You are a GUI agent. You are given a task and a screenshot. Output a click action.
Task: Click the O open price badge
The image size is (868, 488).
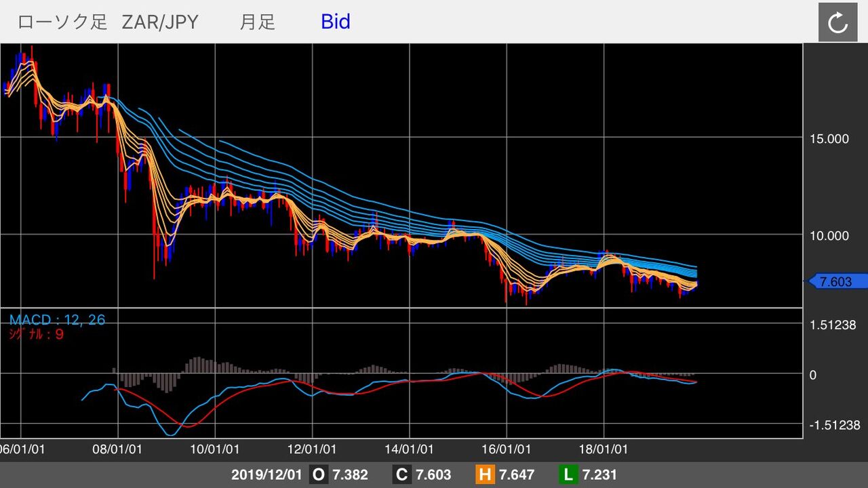coord(318,475)
